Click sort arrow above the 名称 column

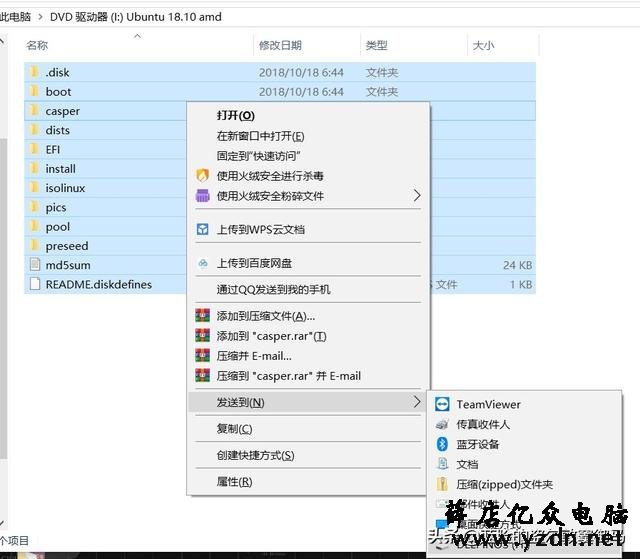point(138,36)
